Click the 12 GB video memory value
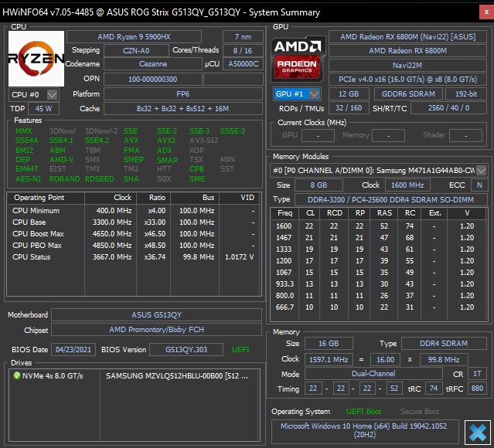This screenshot has width=494, height=448. 349,93
